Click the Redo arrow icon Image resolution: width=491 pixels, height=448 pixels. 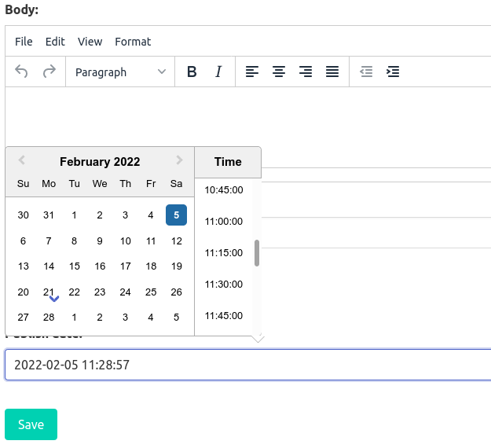point(49,72)
